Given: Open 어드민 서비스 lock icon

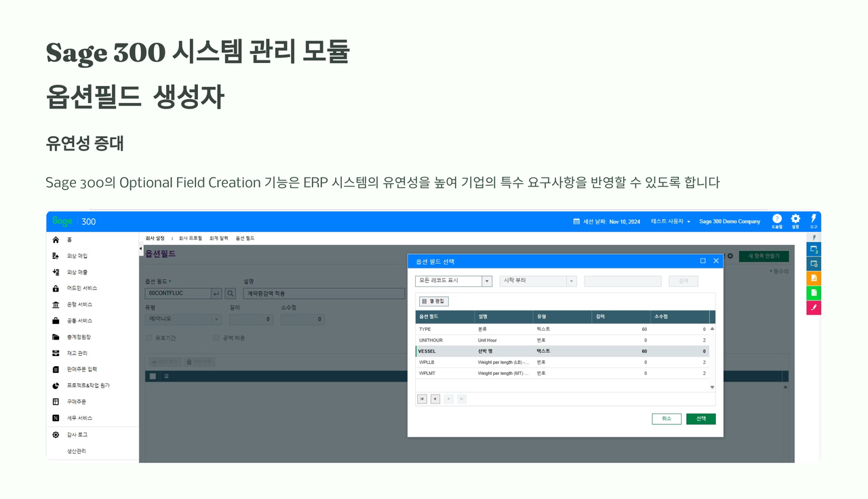Looking at the screenshot, I should pyautogui.click(x=56, y=288).
